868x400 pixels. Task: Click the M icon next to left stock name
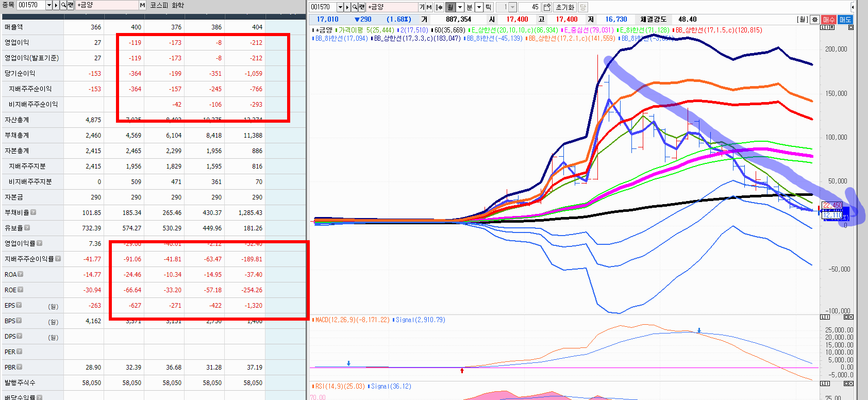(142, 5)
